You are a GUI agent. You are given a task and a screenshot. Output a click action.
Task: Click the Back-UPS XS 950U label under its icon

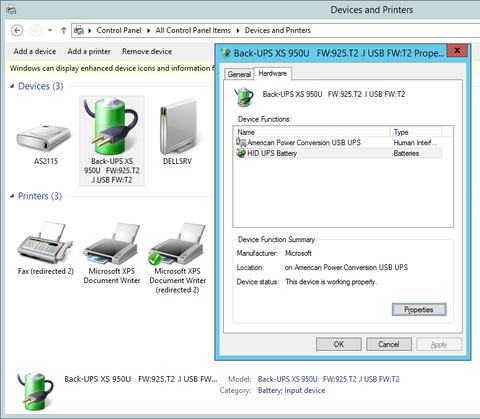(112, 170)
